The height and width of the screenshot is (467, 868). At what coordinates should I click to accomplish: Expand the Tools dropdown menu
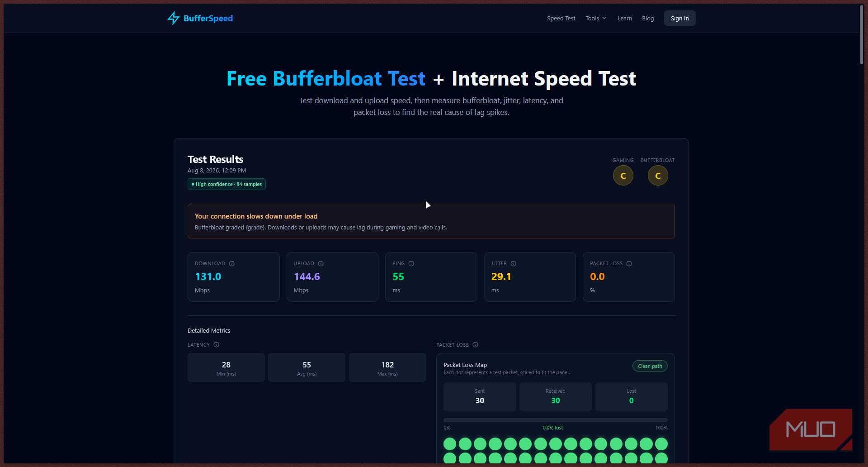pos(595,18)
